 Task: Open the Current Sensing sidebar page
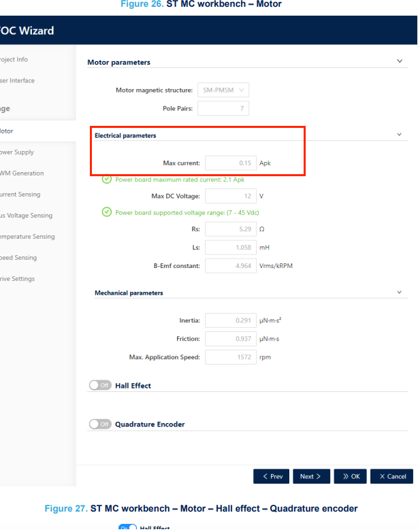(x=20, y=194)
